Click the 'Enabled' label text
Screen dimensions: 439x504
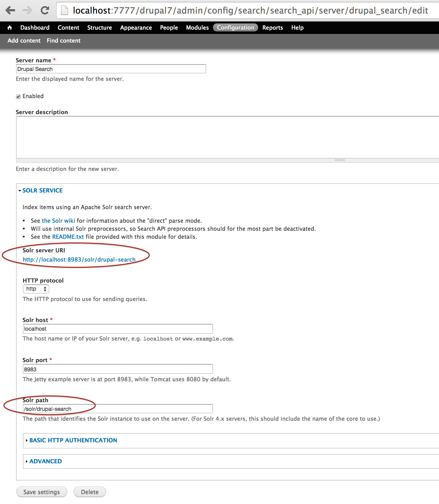[x=33, y=96]
